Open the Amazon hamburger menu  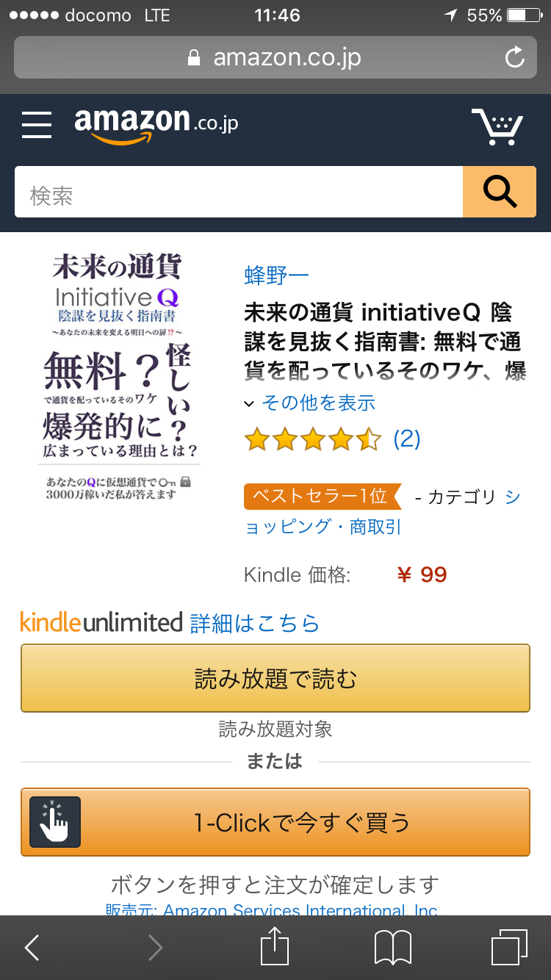pyautogui.click(x=37, y=125)
